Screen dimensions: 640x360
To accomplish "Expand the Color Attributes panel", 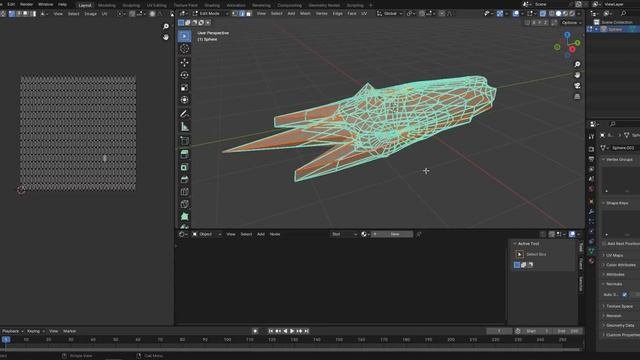I will point(620,265).
